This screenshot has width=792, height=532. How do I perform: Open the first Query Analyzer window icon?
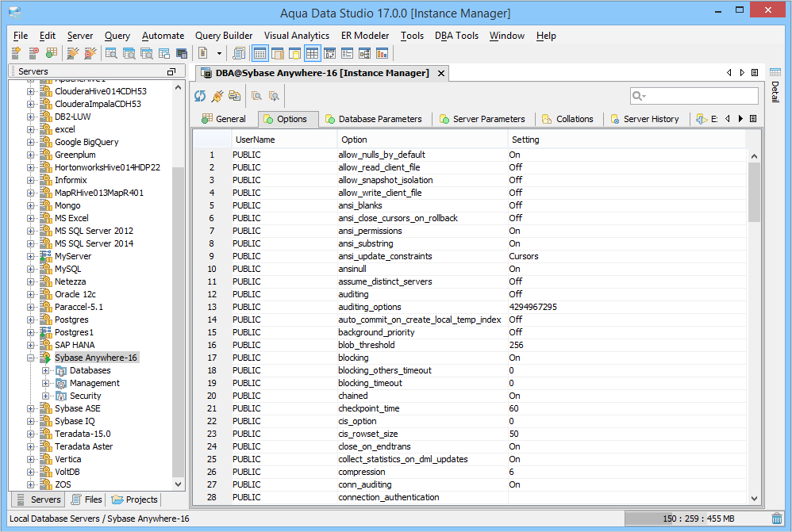pos(111,52)
